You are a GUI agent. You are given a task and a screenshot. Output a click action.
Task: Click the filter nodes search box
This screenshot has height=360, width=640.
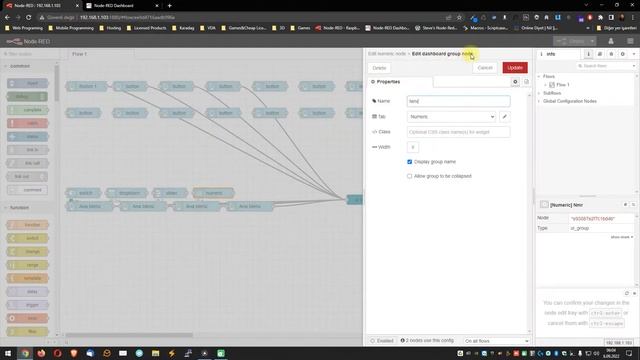pyautogui.click(x=32, y=54)
